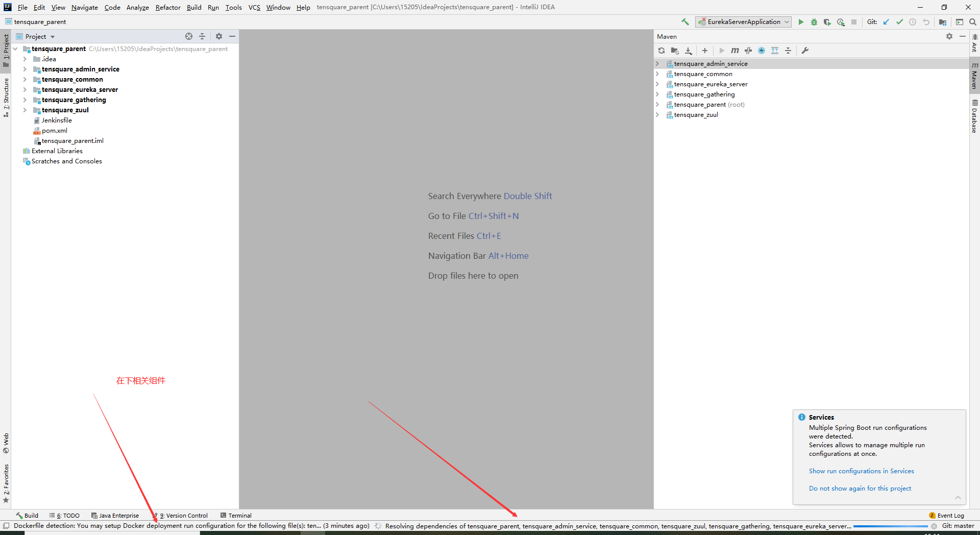Expand tensquare_zuul in Project tree
980x535 pixels.
point(24,110)
